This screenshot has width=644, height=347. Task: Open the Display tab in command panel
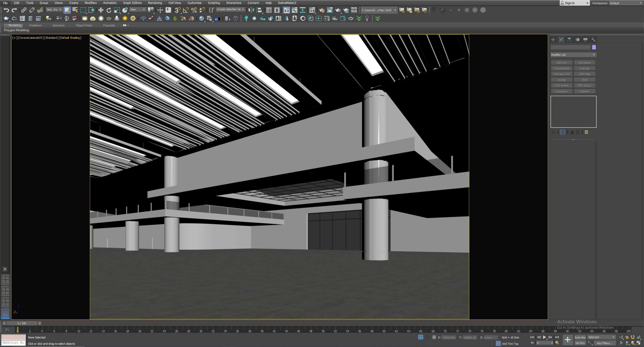pyautogui.click(x=585, y=39)
